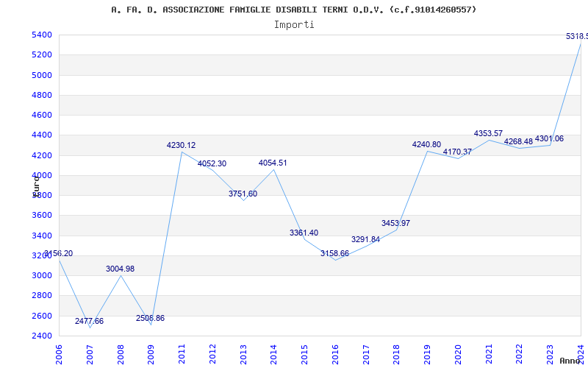Click the y-axis tick label 4800

[42, 95]
